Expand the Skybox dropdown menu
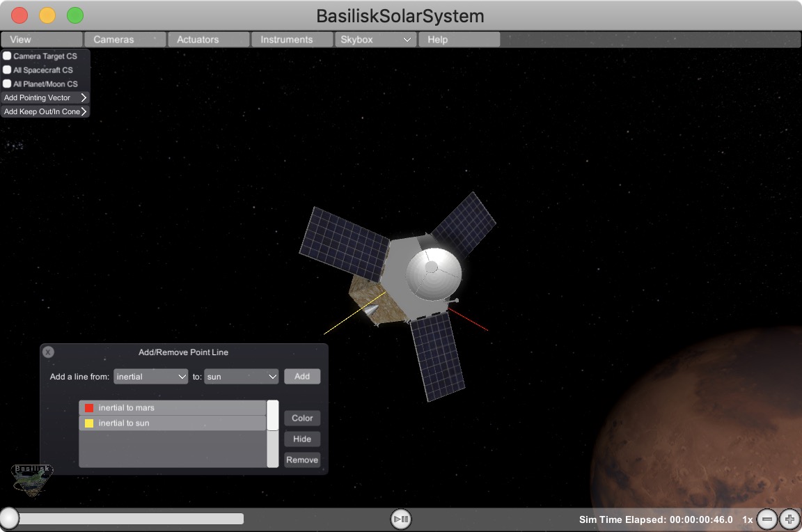 (x=375, y=40)
